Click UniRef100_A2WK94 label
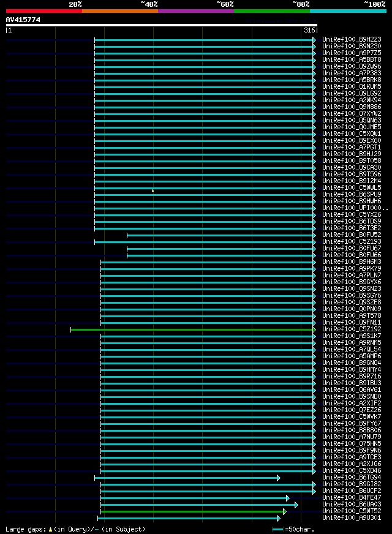This screenshot has width=392, height=534. (x=352, y=100)
